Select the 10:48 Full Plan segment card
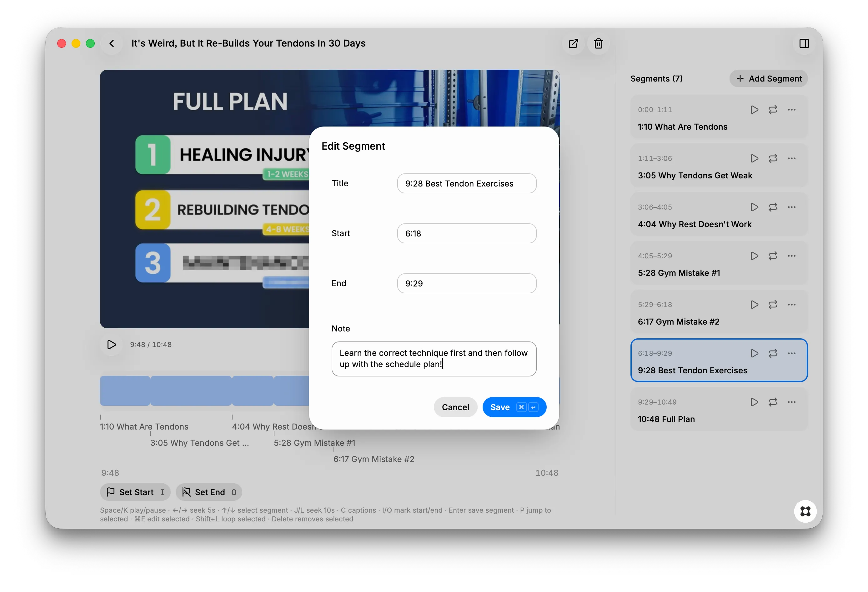868x592 pixels. coord(719,410)
